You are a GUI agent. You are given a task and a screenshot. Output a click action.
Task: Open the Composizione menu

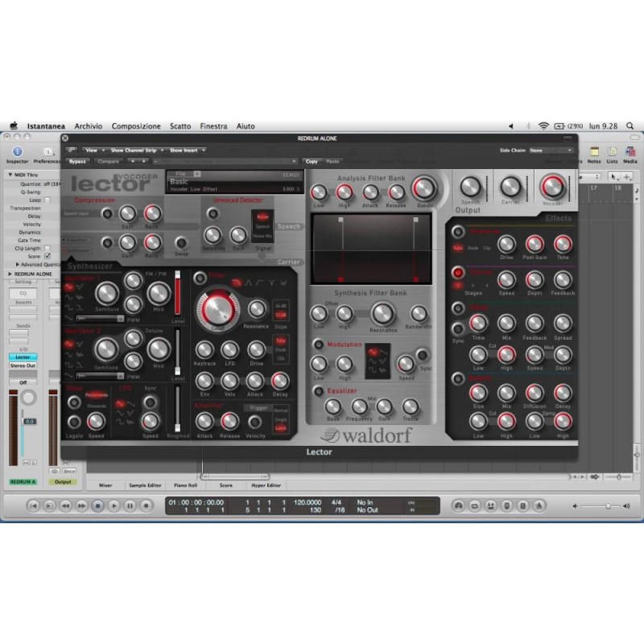(135, 126)
